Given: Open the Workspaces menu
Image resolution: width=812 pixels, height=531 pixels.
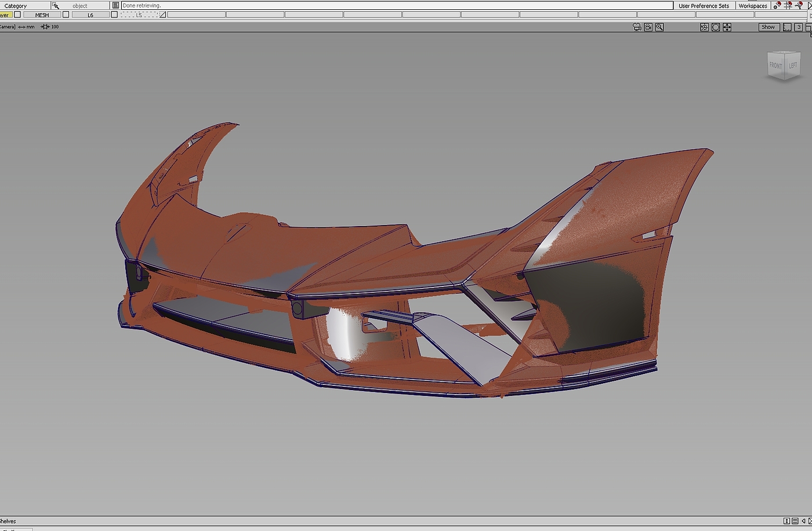Looking at the screenshot, I should coord(752,6).
